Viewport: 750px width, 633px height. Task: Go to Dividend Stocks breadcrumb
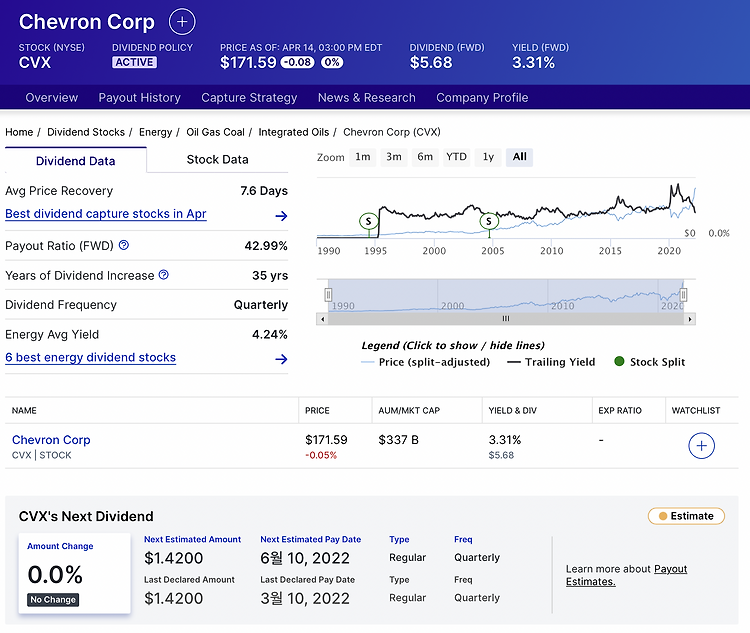tap(86, 132)
